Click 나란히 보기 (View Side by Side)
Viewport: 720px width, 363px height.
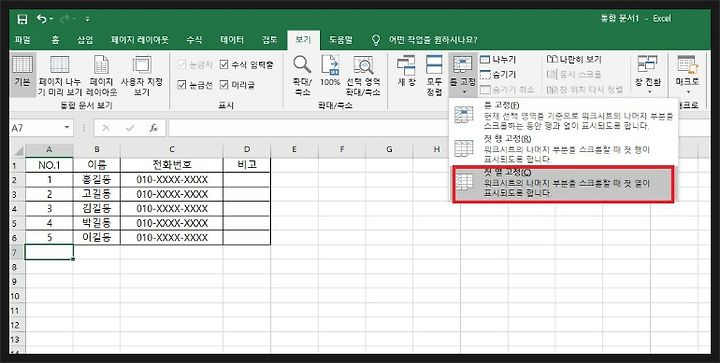(x=574, y=60)
